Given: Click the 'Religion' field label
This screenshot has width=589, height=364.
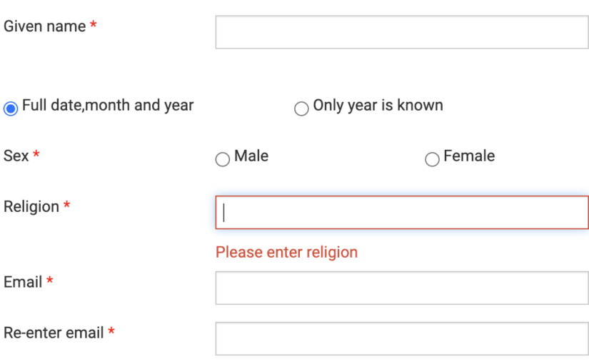Looking at the screenshot, I should pyautogui.click(x=31, y=206).
